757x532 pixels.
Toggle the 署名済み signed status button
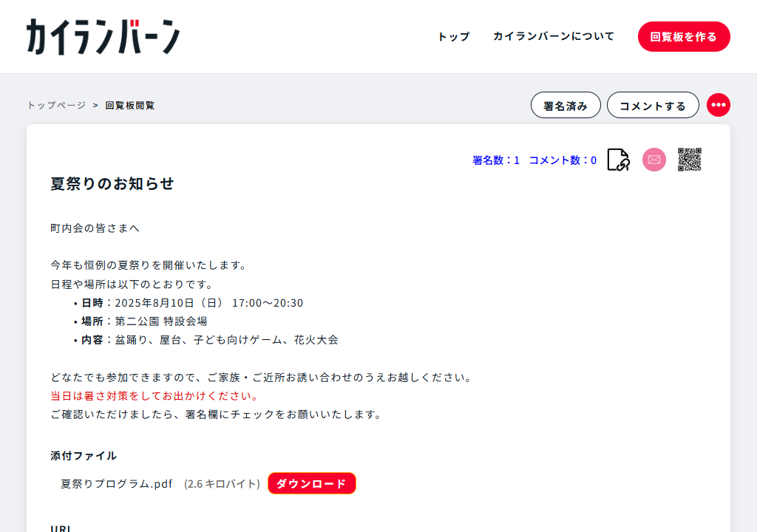566,106
